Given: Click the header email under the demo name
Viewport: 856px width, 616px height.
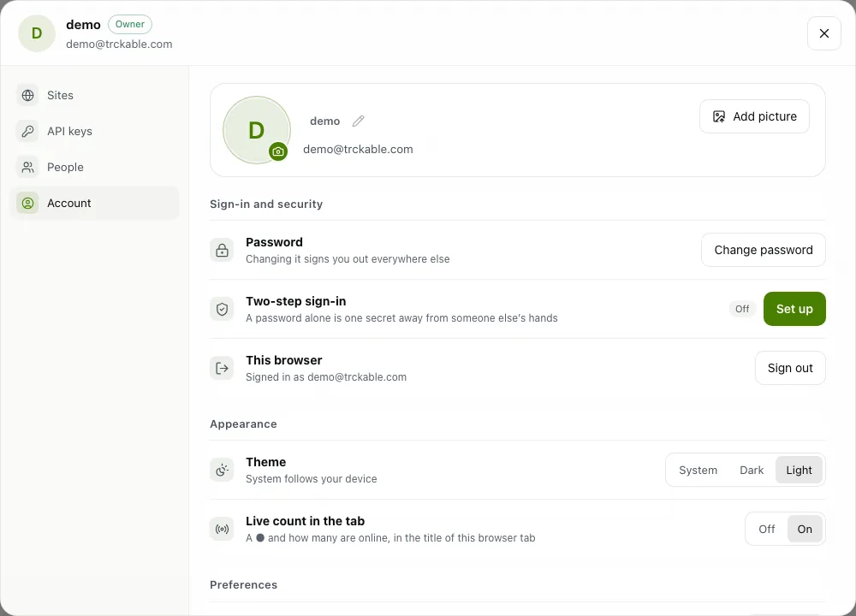Looking at the screenshot, I should coord(119,44).
